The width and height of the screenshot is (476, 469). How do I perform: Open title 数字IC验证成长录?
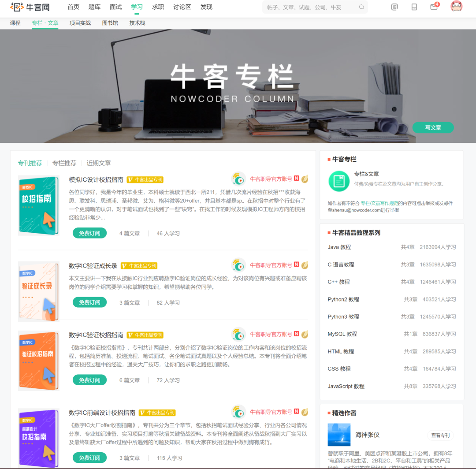pyautogui.click(x=93, y=266)
